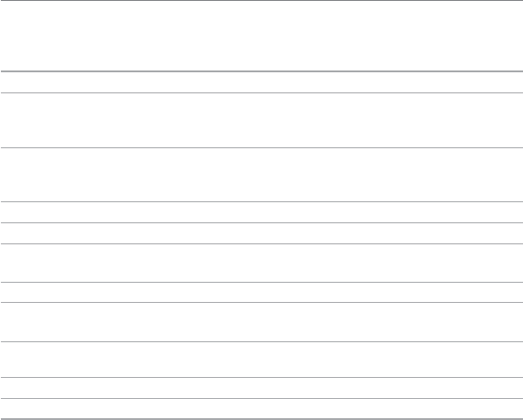Click the divider between second and third rows

click(262, 147)
